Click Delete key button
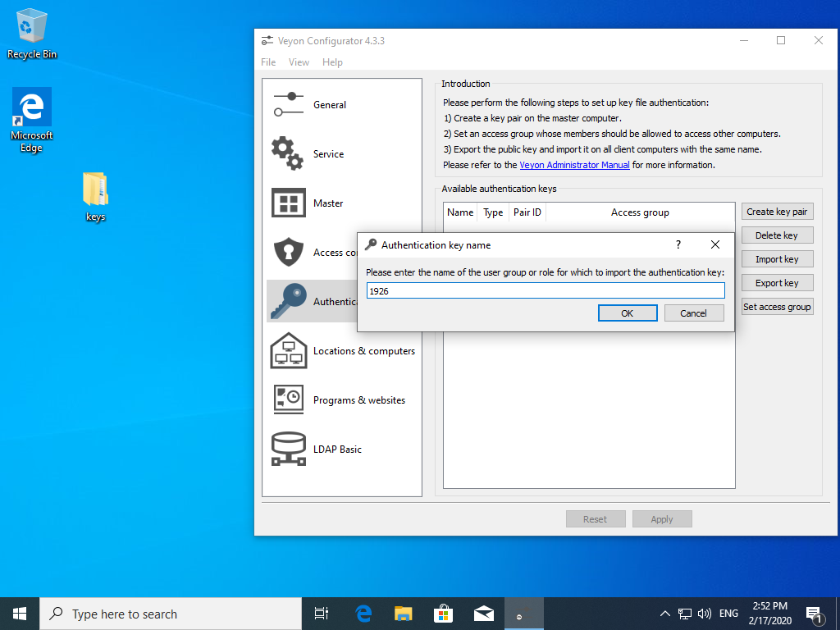Image resolution: width=840 pixels, height=630 pixels. 777,235
